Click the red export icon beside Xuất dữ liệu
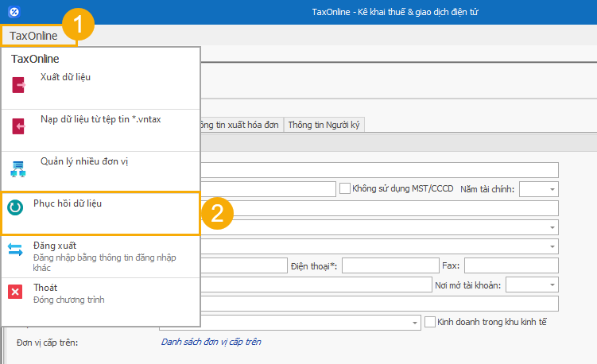This screenshot has width=597, height=364. 18,85
